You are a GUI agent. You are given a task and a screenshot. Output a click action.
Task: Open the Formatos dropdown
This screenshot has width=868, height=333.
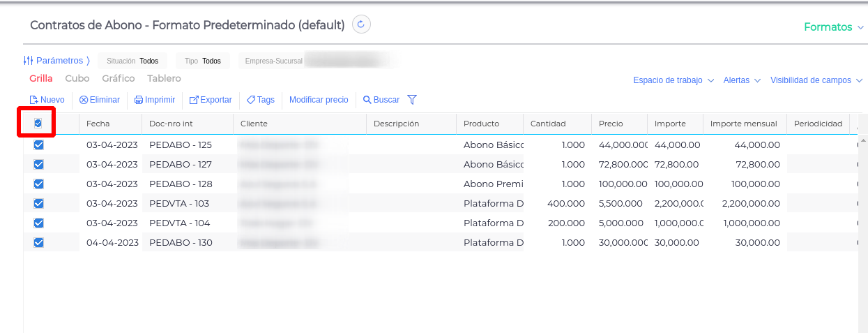(x=834, y=27)
